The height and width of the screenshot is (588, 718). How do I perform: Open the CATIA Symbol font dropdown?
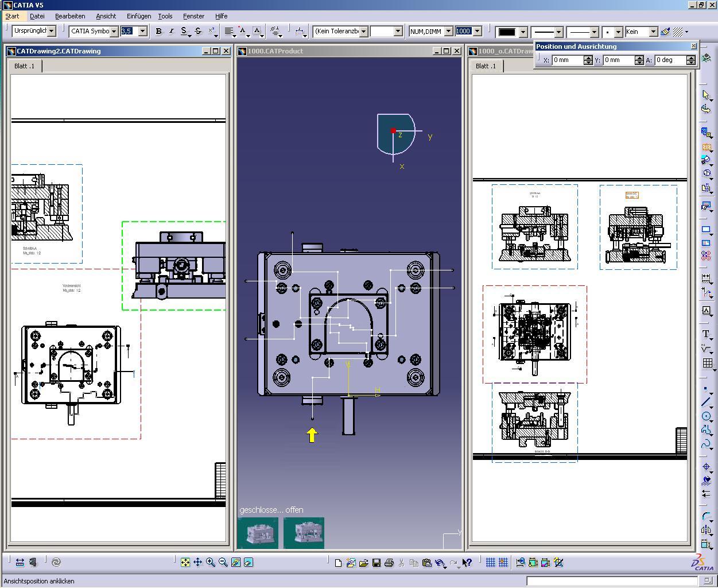pos(114,31)
